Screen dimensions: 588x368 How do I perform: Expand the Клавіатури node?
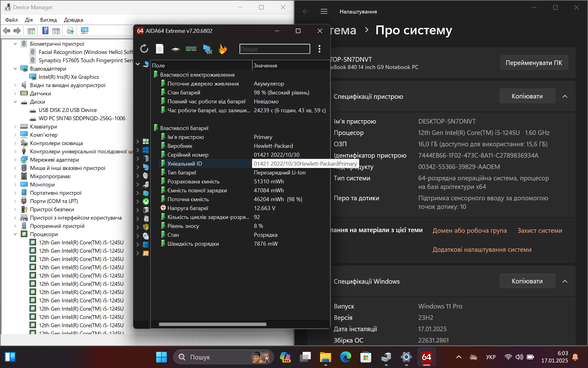click(x=15, y=127)
